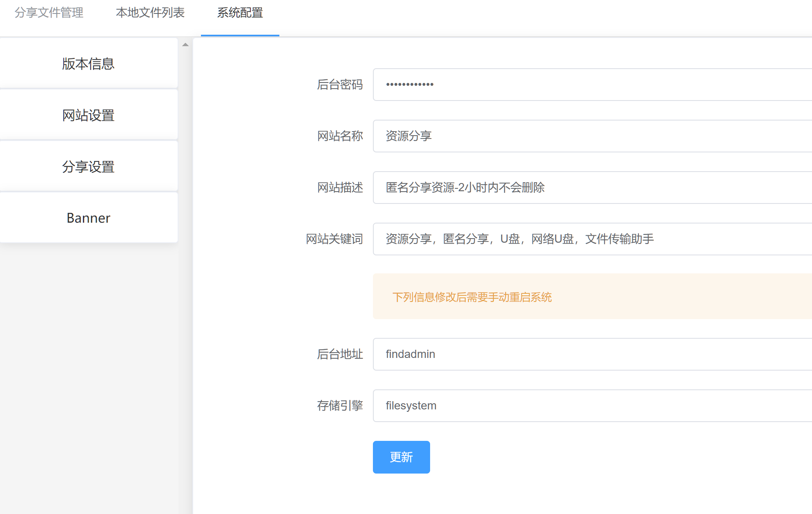Image resolution: width=812 pixels, height=514 pixels.
Task: Switch to 本地文件列表 tab
Action: point(150,13)
